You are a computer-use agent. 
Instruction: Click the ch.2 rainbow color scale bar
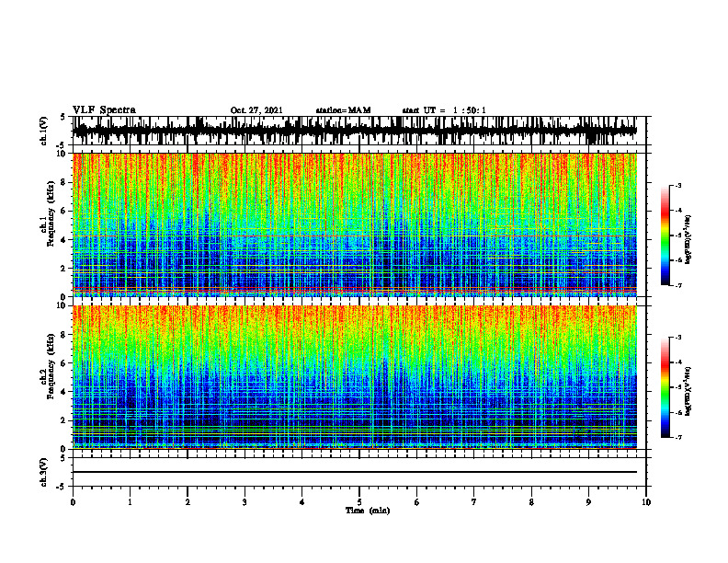pyautogui.click(x=665, y=387)
